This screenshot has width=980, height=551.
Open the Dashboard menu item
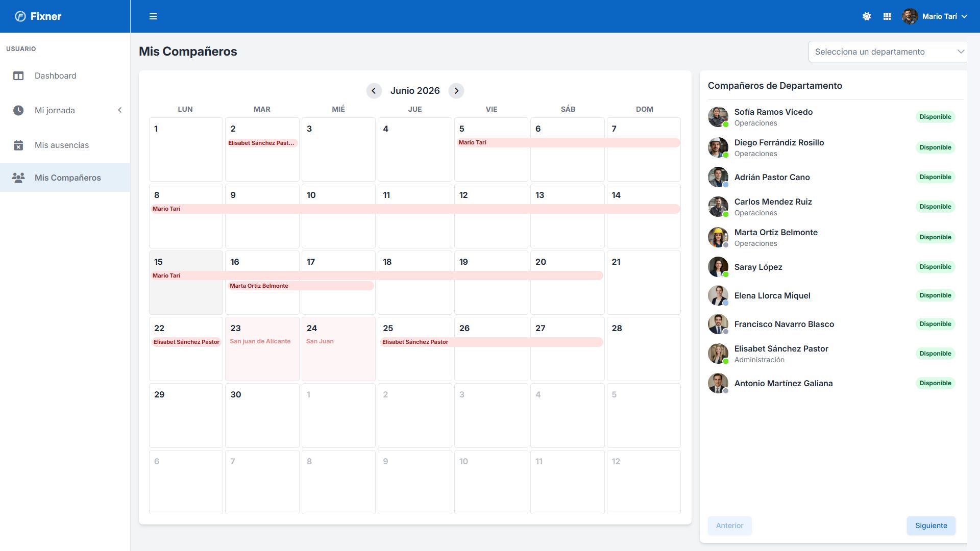point(65,76)
